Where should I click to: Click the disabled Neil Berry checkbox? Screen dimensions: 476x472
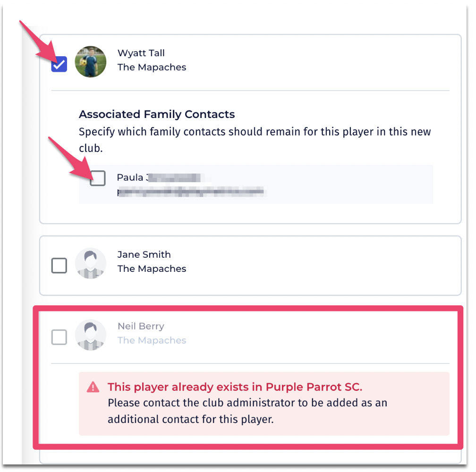point(59,337)
